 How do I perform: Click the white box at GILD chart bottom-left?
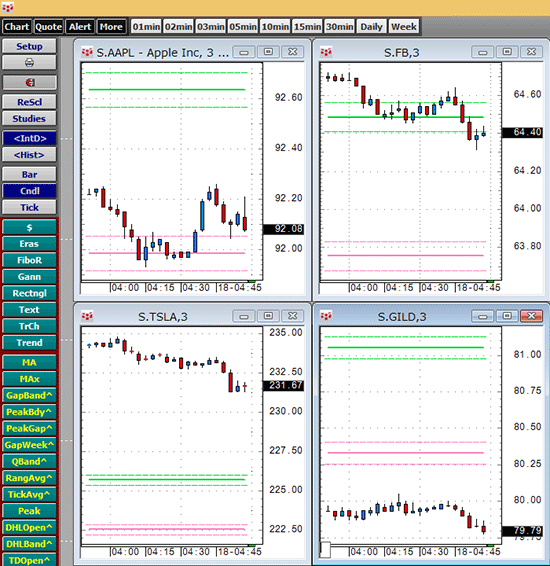coord(325,549)
